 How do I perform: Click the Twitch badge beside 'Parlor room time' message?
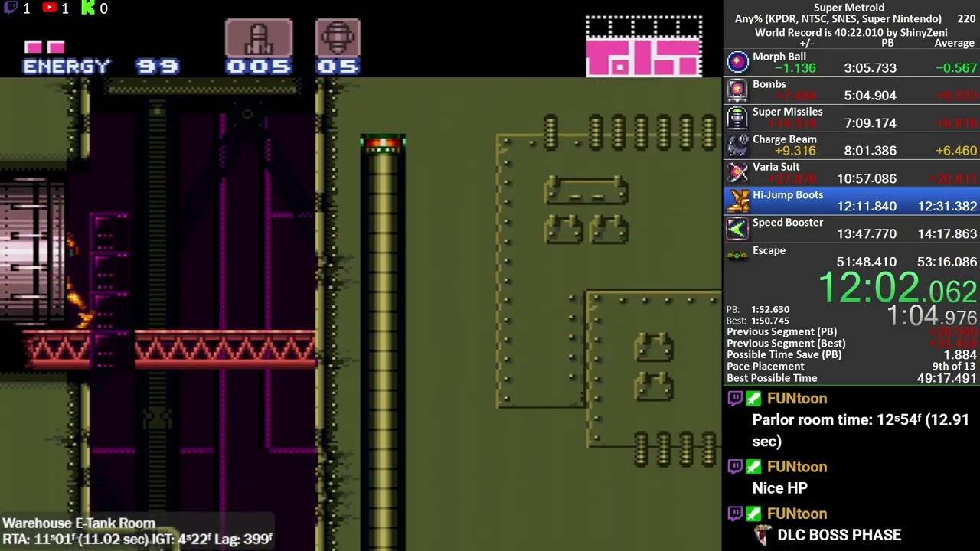pyautogui.click(x=735, y=398)
